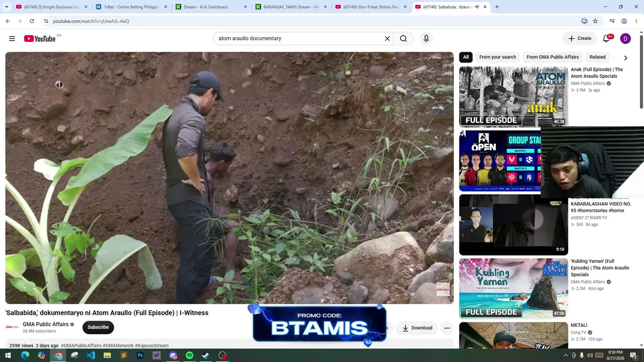
Task: Select the Related filter chip
Action: point(597,57)
